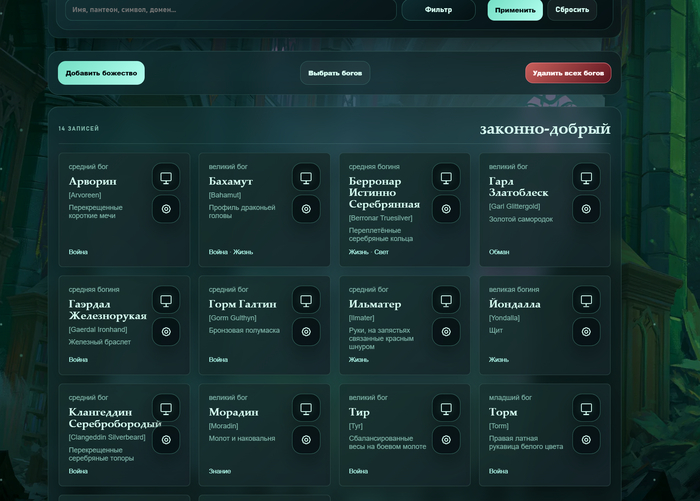Click target icon on Гаэрдал Железнорукая card
The width and height of the screenshot is (700, 501).
tap(166, 331)
